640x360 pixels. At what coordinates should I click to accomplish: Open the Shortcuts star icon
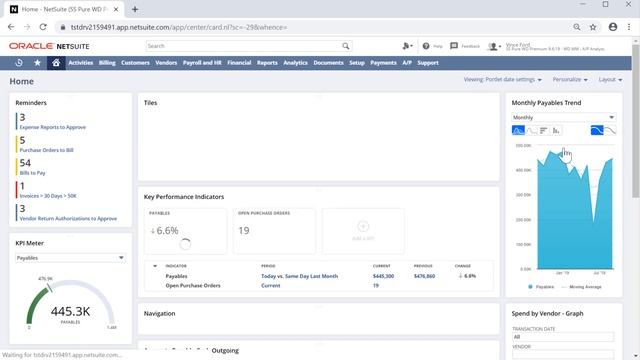[38, 63]
